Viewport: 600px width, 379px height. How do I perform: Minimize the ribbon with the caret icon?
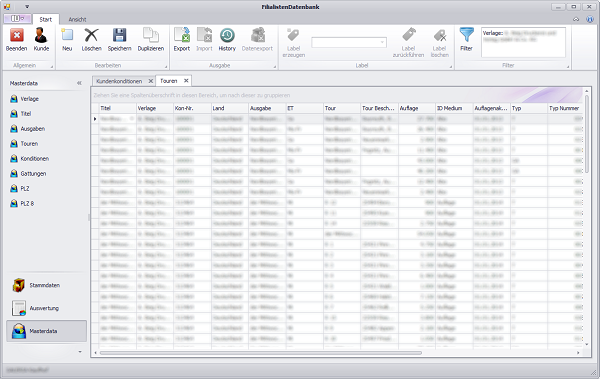(576, 20)
